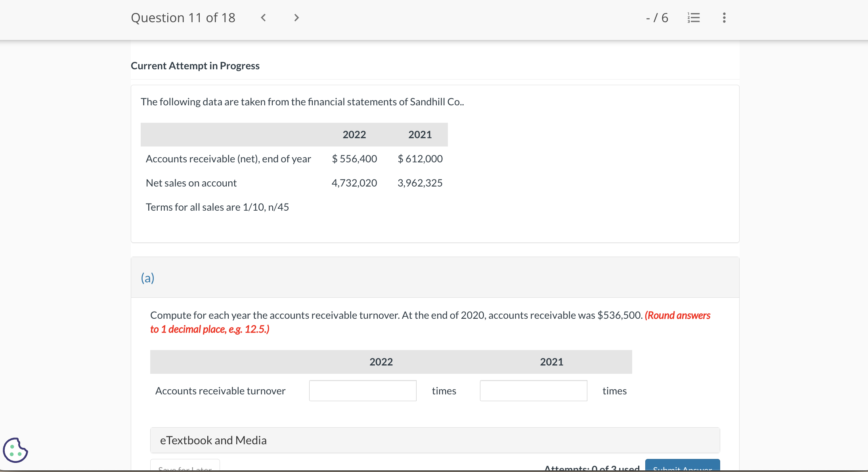Screen dimensions: 868x472
Task: Click the $ 556,400 receivable value
Action: click(x=354, y=159)
